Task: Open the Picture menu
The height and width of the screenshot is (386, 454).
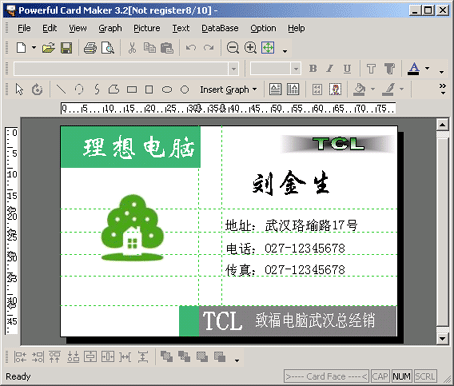Action: pos(147,28)
